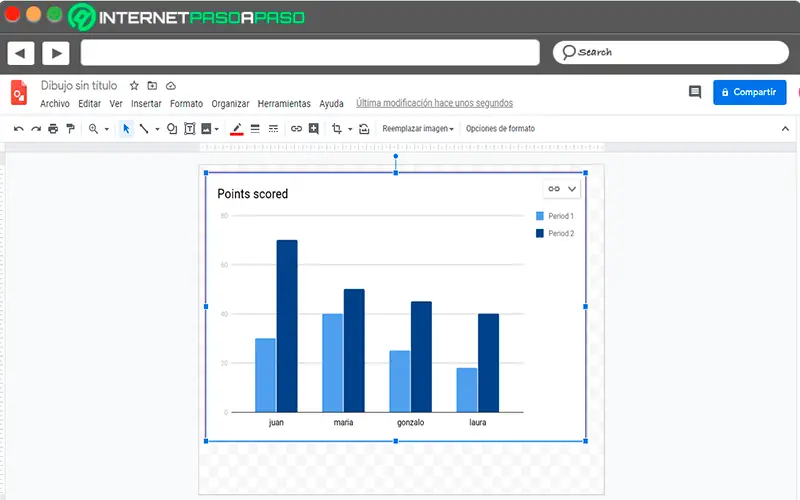Click the Add comment toolbar icon

(314, 129)
